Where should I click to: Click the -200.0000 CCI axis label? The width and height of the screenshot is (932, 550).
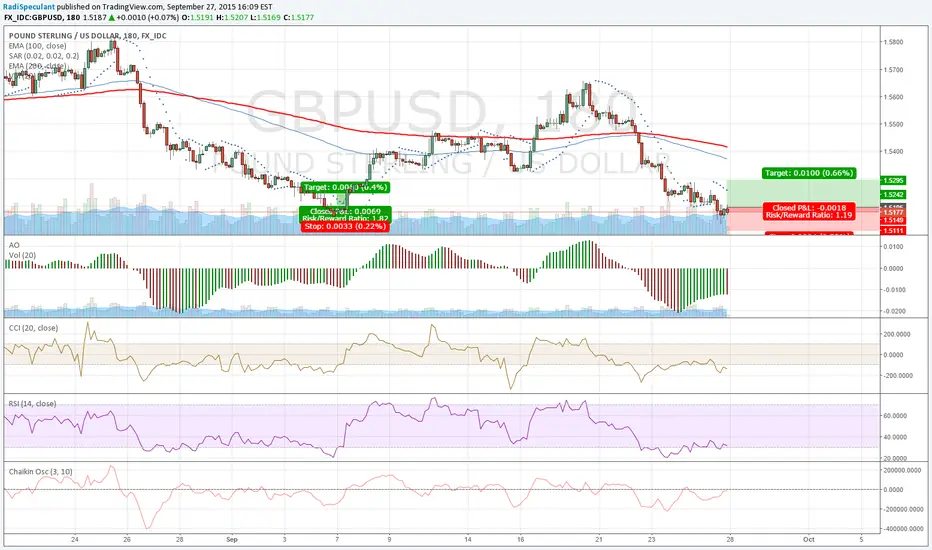click(x=898, y=376)
